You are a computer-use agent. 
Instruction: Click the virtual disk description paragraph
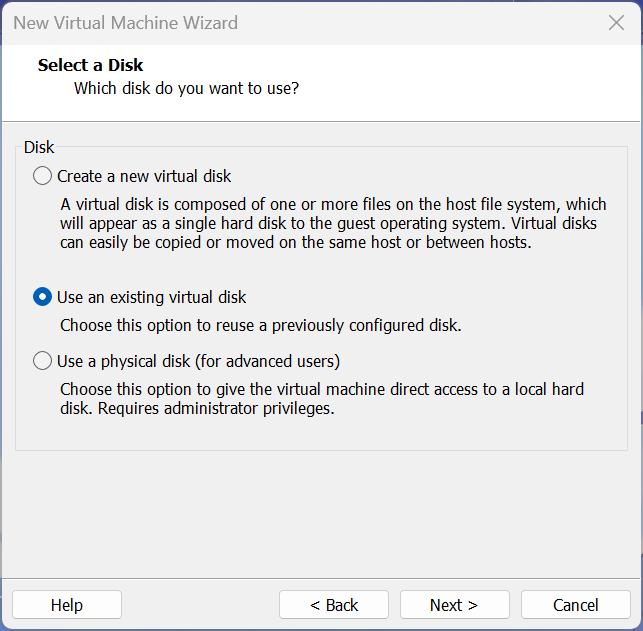click(333, 223)
